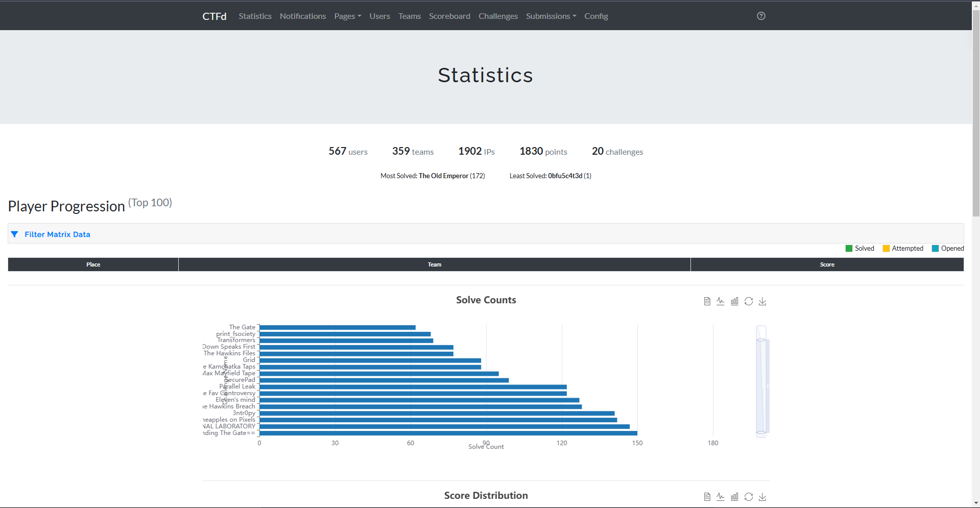Toggle the Solved legend entry
This screenshot has width=980, height=508.
coord(860,248)
